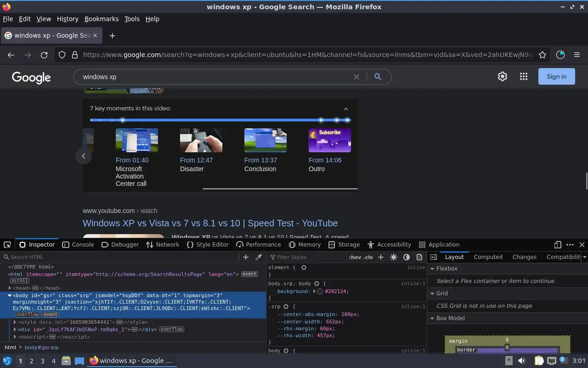
Task: Toggle dark color scheme simulation icon
Action: tap(407, 257)
